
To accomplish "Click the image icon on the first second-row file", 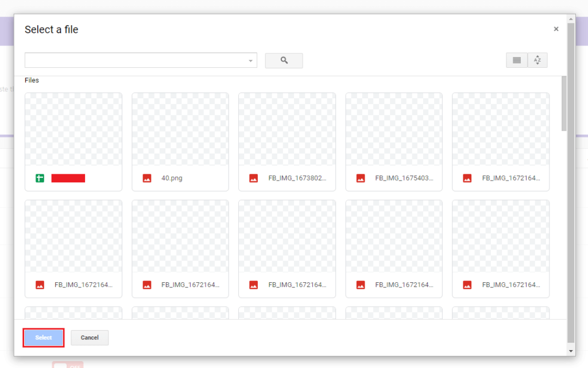I will click(x=40, y=285).
